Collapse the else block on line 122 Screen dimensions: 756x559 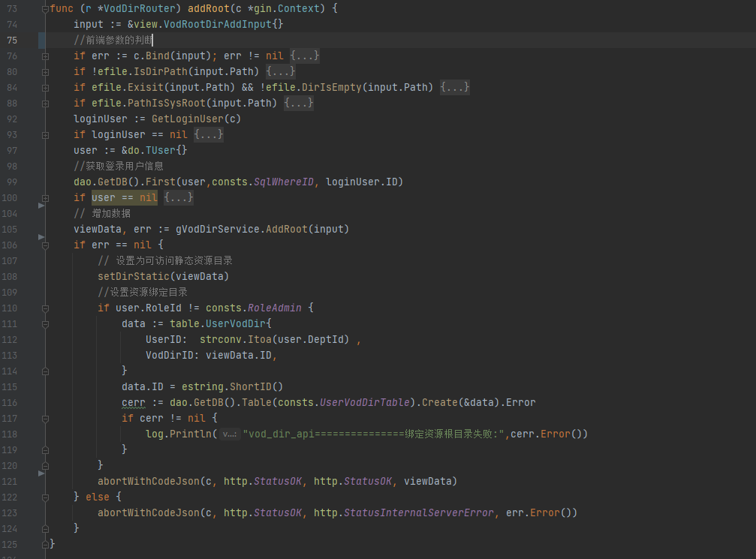pyautogui.click(x=45, y=497)
